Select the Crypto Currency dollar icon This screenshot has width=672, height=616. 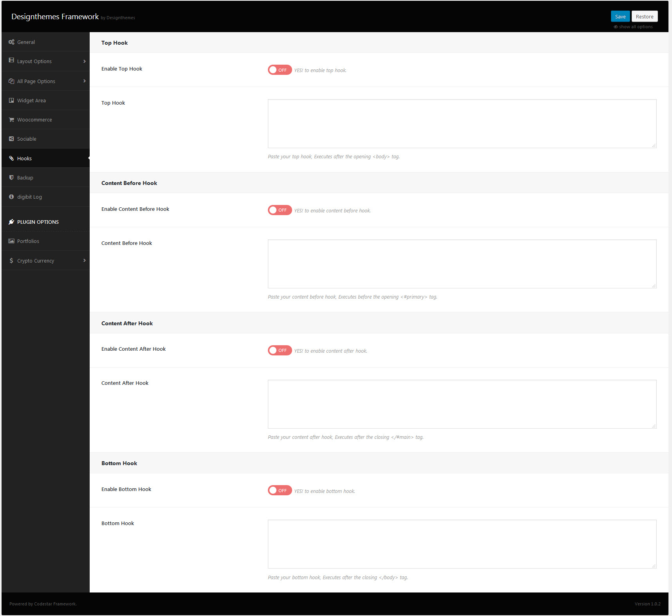tap(11, 260)
